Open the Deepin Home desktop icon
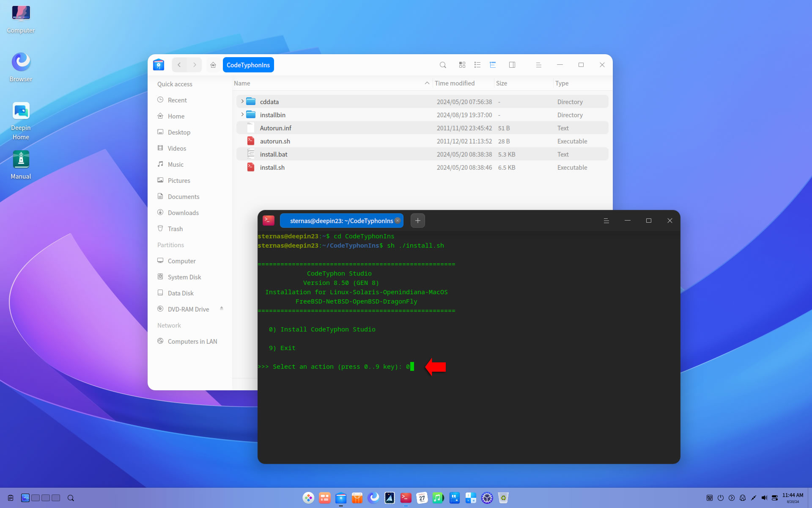 point(21,121)
